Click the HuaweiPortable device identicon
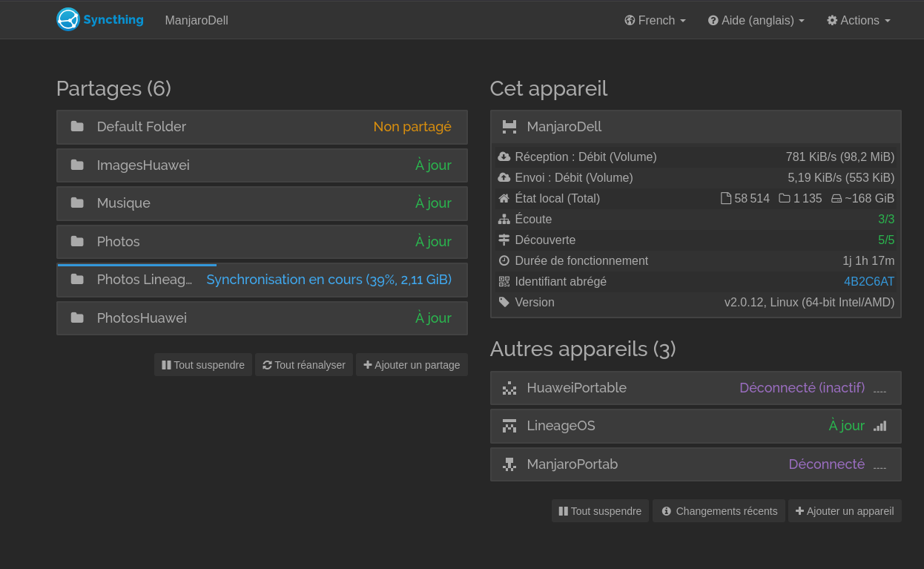This screenshot has height=569, width=924. pyautogui.click(x=509, y=388)
